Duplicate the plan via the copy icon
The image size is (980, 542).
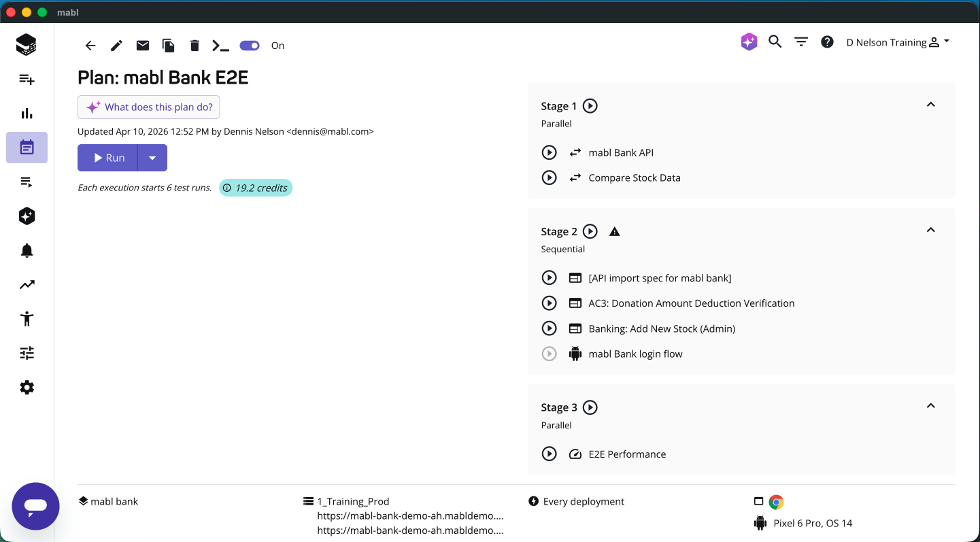168,45
